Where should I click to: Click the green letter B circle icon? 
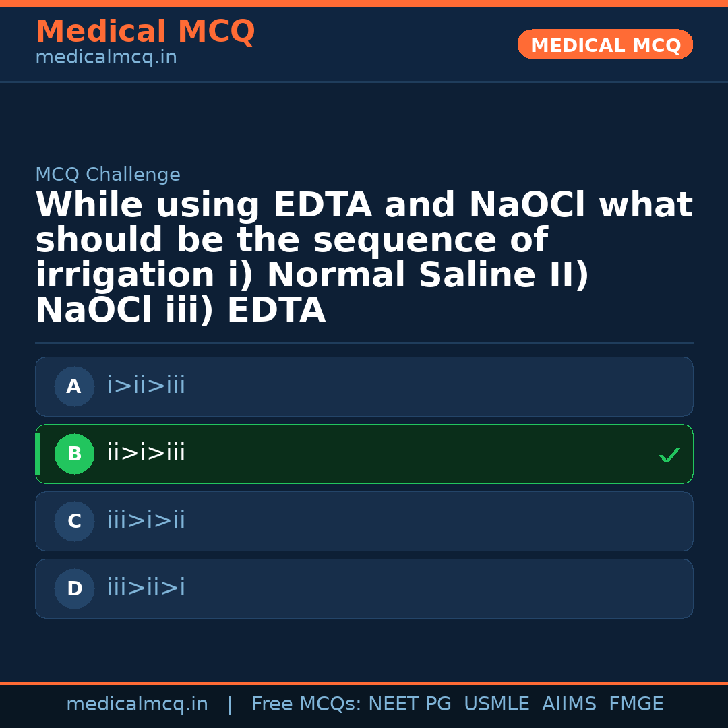[74, 454]
